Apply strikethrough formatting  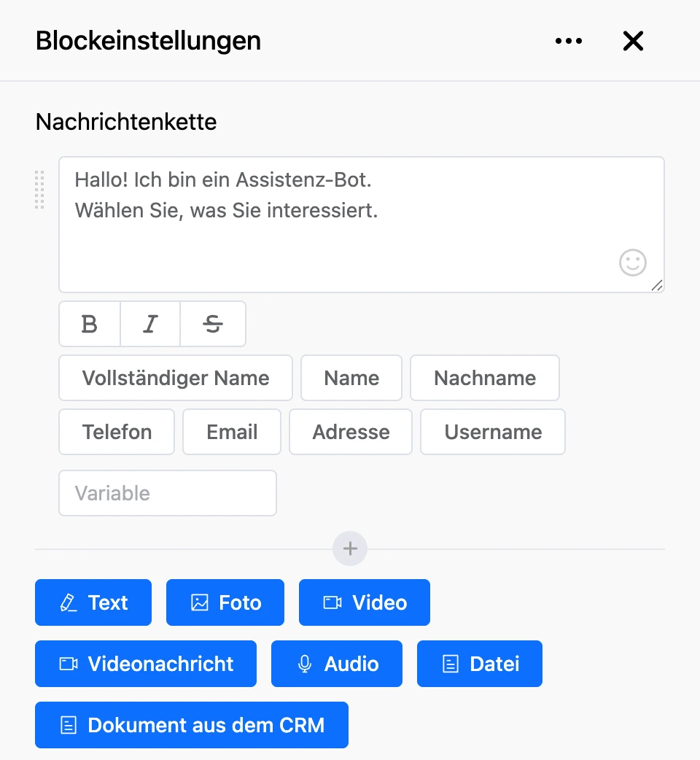coord(213,324)
